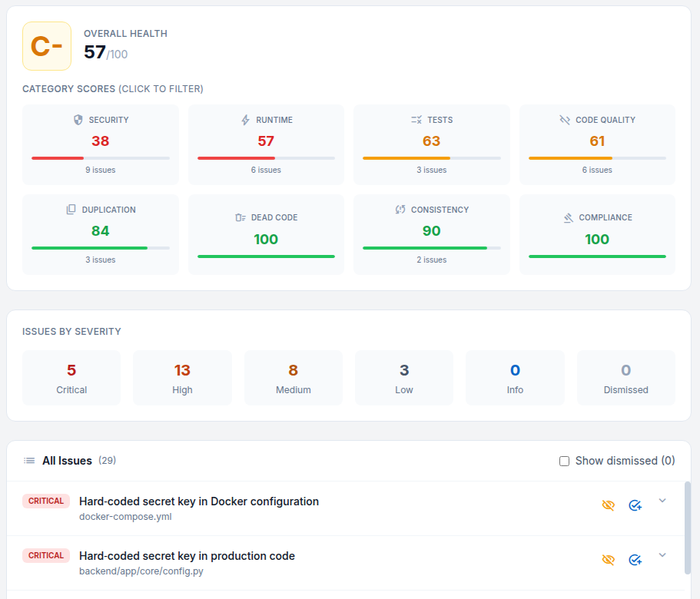
Task: Click the Security shield icon
Action: pyautogui.click(x=77, y=120)
